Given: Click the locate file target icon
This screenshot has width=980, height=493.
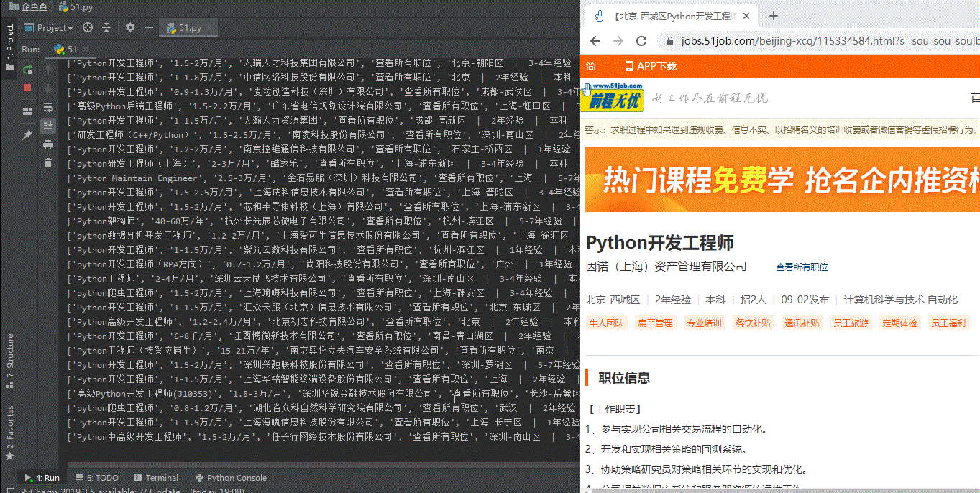Looking at the screenshot, I should [88, 27].
